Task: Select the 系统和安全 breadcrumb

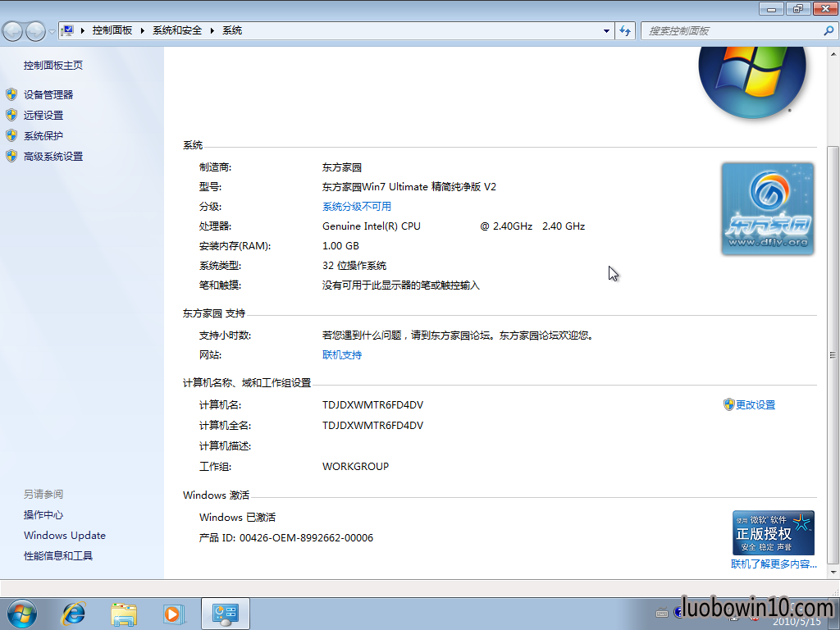Action: coord(177,30)
